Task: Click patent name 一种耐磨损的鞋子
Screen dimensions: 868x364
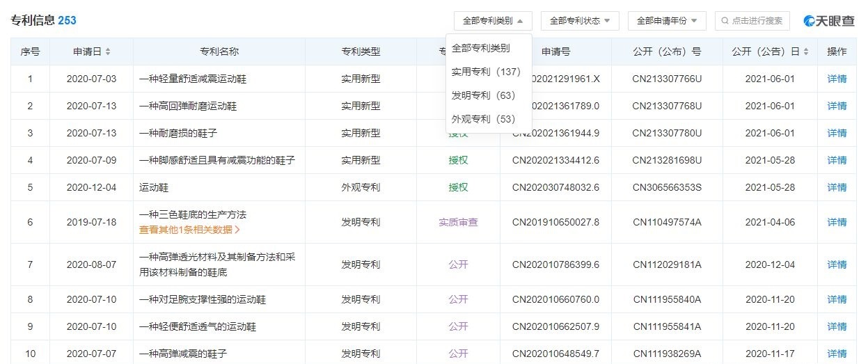Action: [x=178, y=133]
